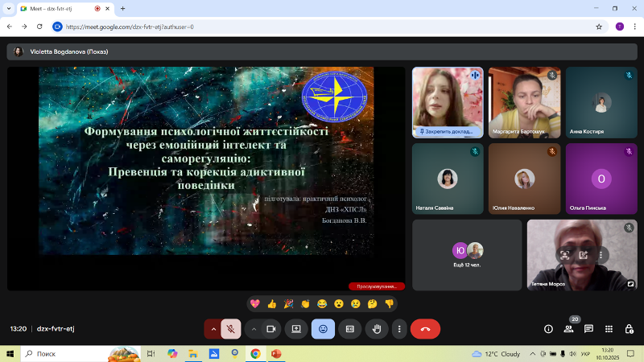644x362 pixels.
Task: Send the thumbs up reaction
Action: coord(272,303)
